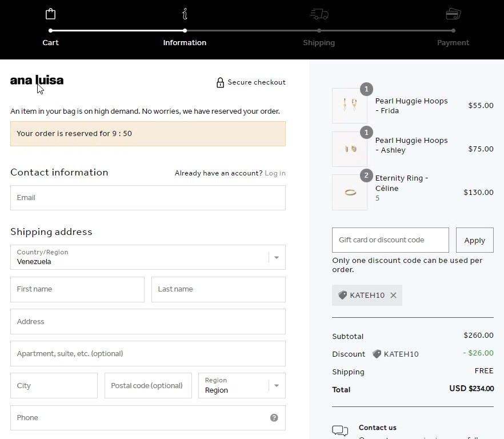Click the Cart bag icon
Screen dimensions: 504x439
click(51, 14)
